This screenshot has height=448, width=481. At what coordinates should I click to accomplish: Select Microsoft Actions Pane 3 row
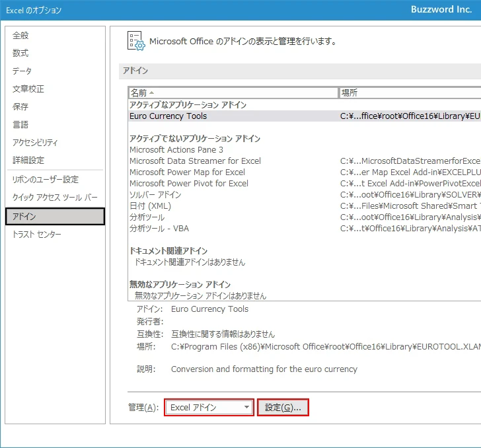[x=305, y=150]
